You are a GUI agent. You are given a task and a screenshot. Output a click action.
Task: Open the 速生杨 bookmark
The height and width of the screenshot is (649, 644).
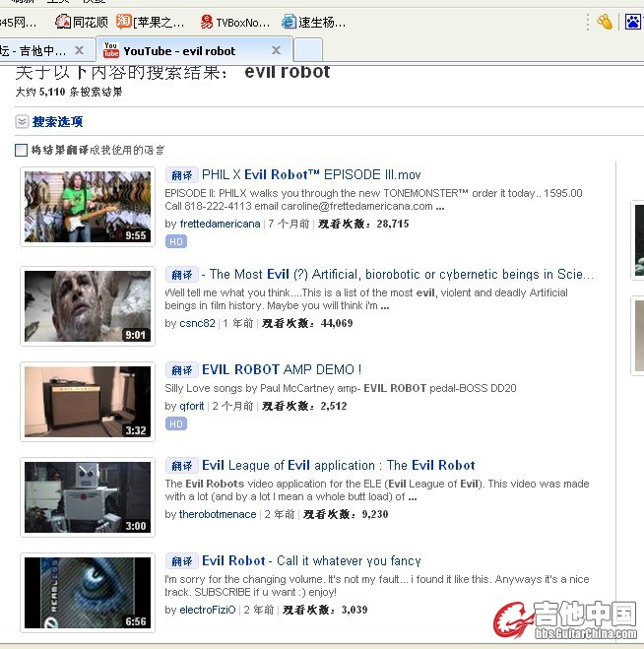[x=313, y=22]
